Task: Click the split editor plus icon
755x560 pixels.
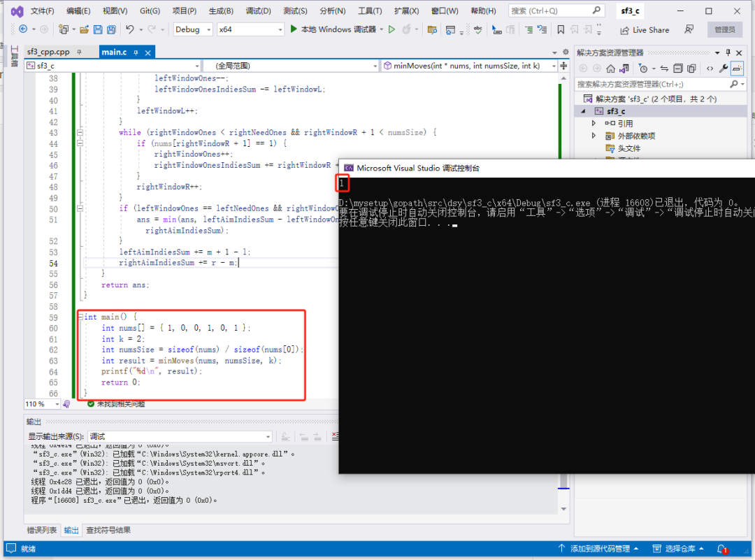Action: [x=564, y=66]
